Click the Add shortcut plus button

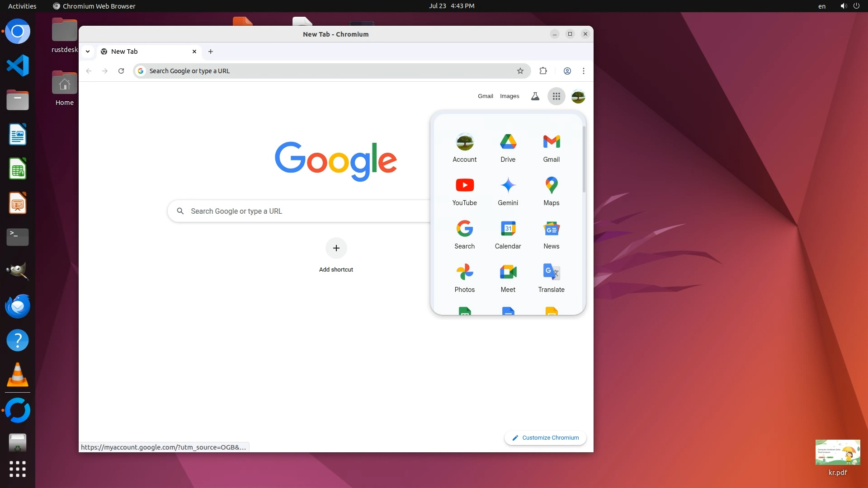(336, 248)
